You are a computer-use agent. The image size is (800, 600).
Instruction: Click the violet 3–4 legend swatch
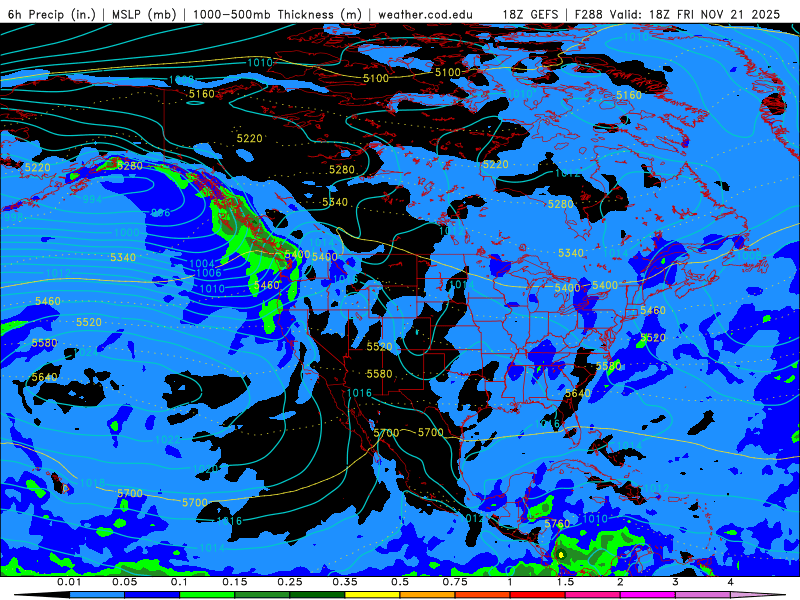[703, 595]
